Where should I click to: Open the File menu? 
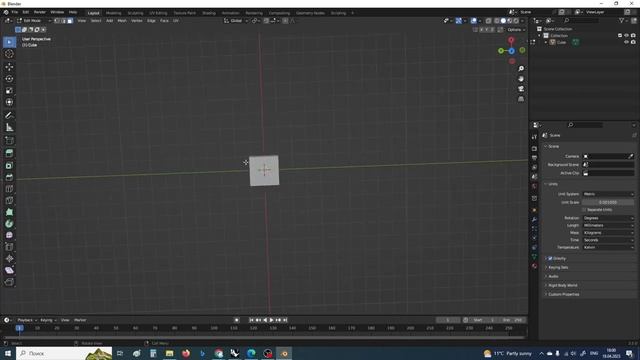pos(14,12)
